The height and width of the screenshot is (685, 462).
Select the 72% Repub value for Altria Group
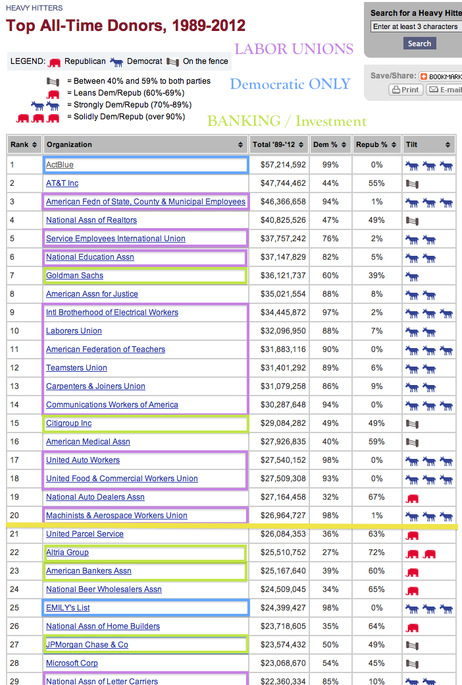376,552
